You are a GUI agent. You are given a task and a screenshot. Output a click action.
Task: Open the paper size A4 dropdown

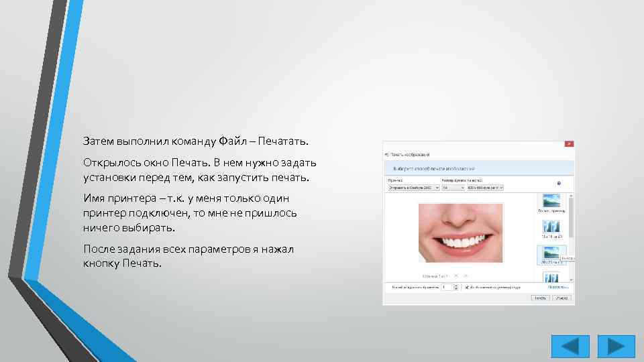[x=453, y=188]
